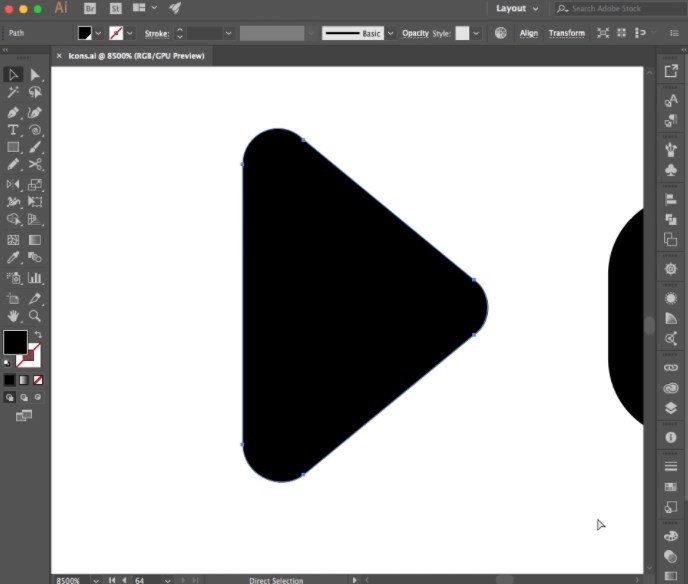Select the Symbol Sprayer tool
The image size is (688, 584).
[x=13, y=278]
